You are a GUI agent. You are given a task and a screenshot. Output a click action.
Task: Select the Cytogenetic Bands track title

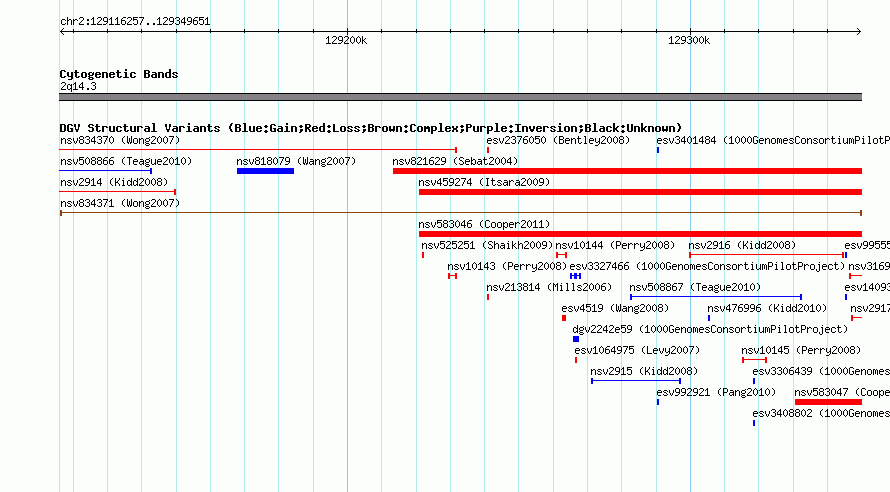tap(119, 74)
